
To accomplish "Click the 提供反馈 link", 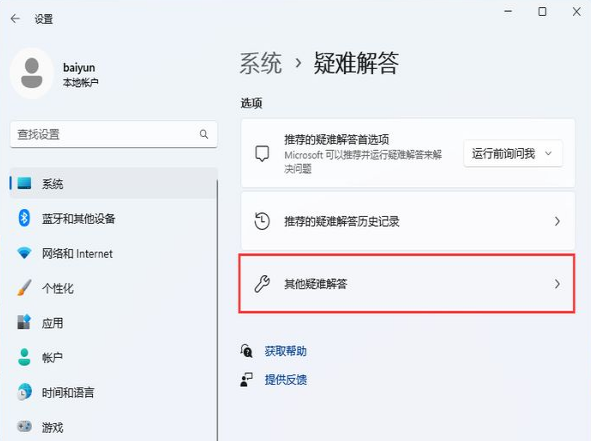I will pos(285,380).
